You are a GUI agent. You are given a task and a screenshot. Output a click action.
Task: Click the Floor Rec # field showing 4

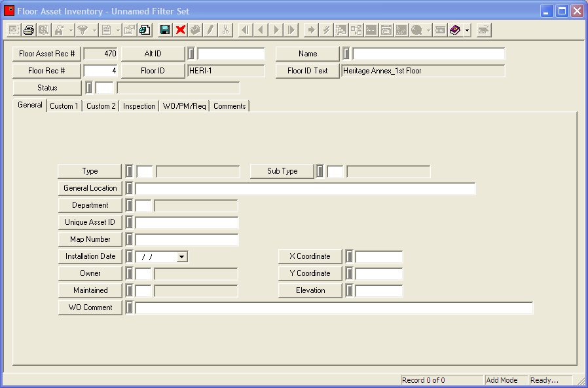click(x=100, y=71)
